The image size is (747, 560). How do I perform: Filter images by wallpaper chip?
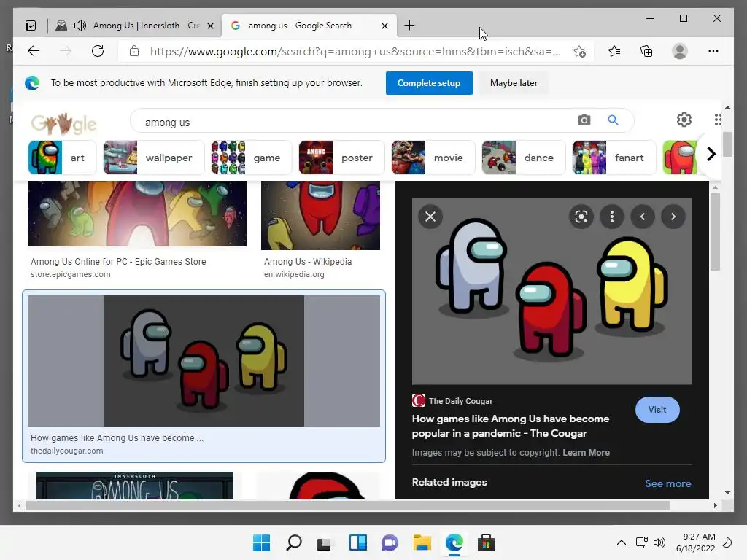(x=153, y=157)
